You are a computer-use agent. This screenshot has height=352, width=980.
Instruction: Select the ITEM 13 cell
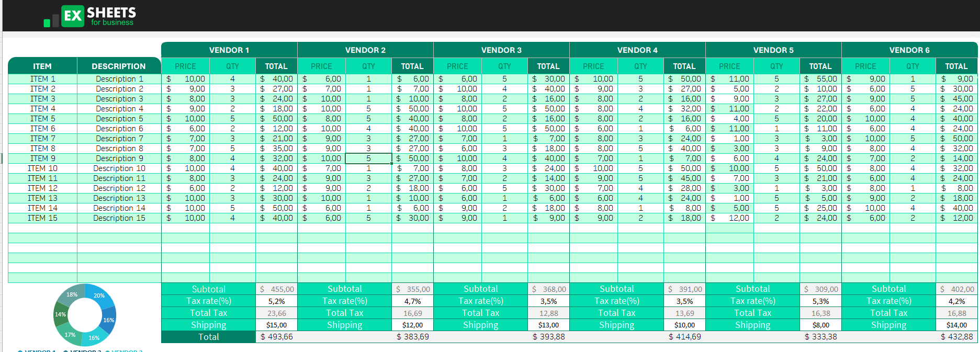click(x=42, y=198)
